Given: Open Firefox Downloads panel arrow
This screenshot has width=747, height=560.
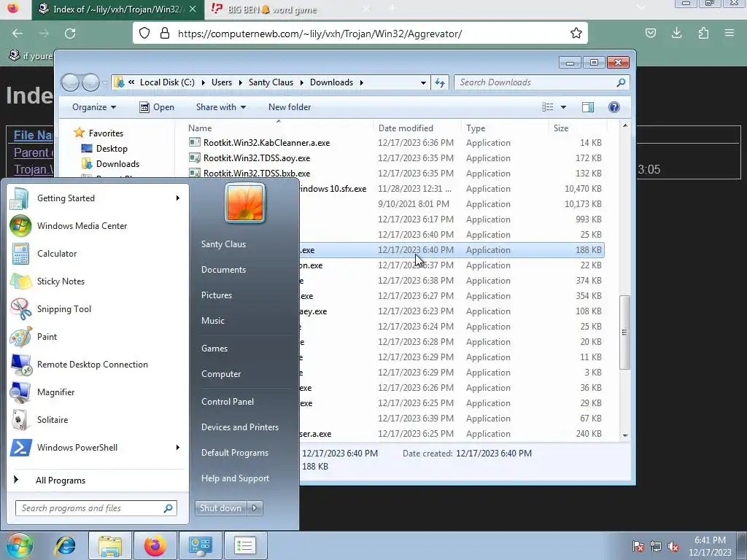Looking at the screenshot, I should tap(676, 34).
